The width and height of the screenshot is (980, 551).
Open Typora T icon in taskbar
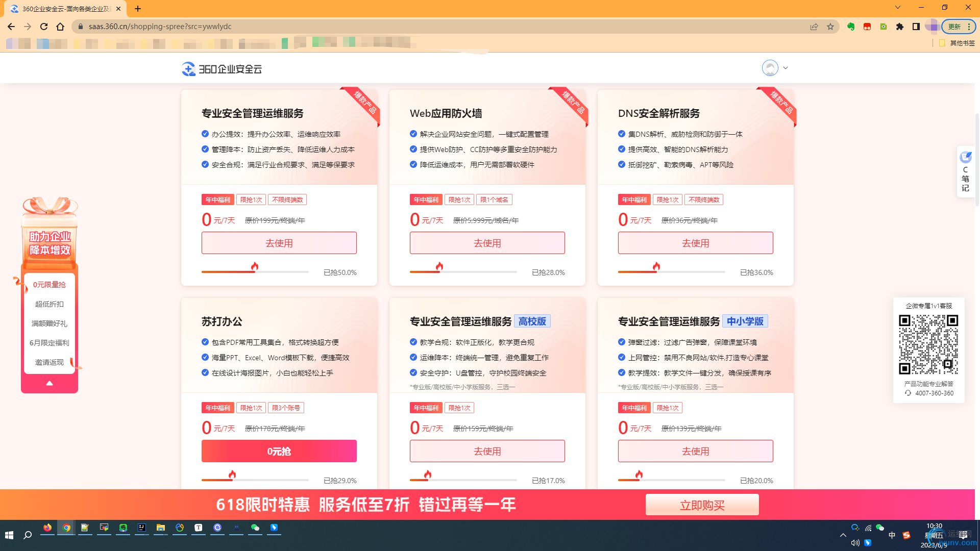[x=199, y=528]
